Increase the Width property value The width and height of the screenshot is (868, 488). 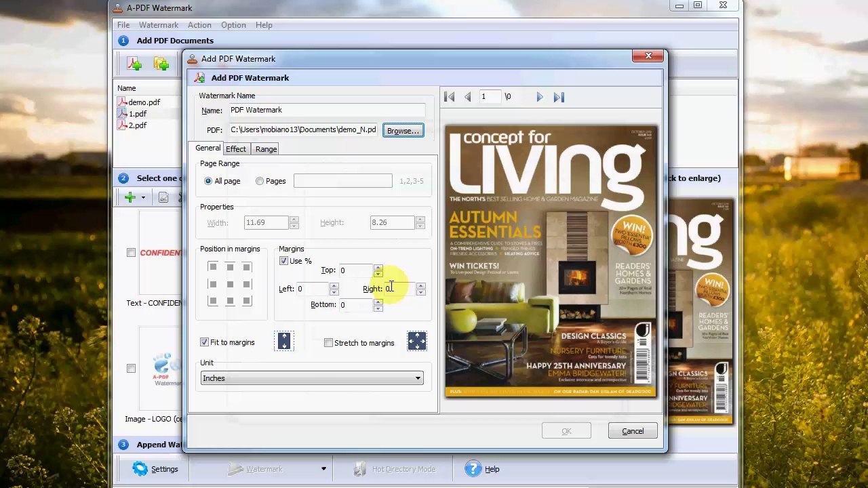point(294,220)
